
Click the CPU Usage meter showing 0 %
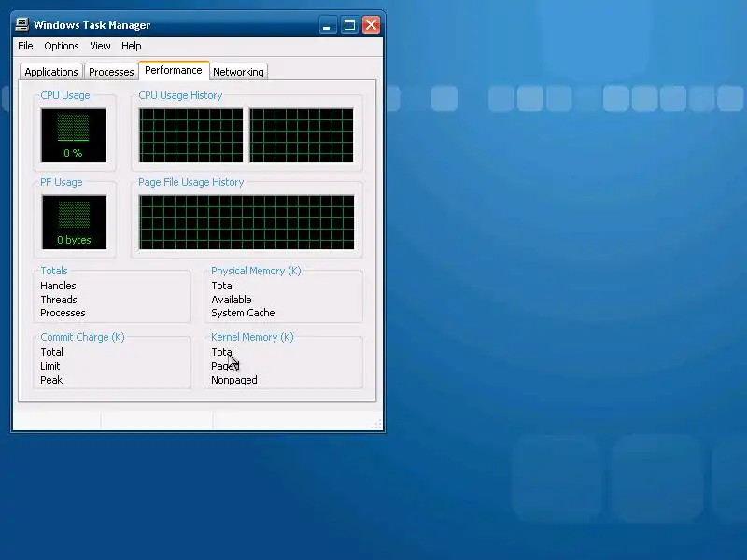[74, 135]
